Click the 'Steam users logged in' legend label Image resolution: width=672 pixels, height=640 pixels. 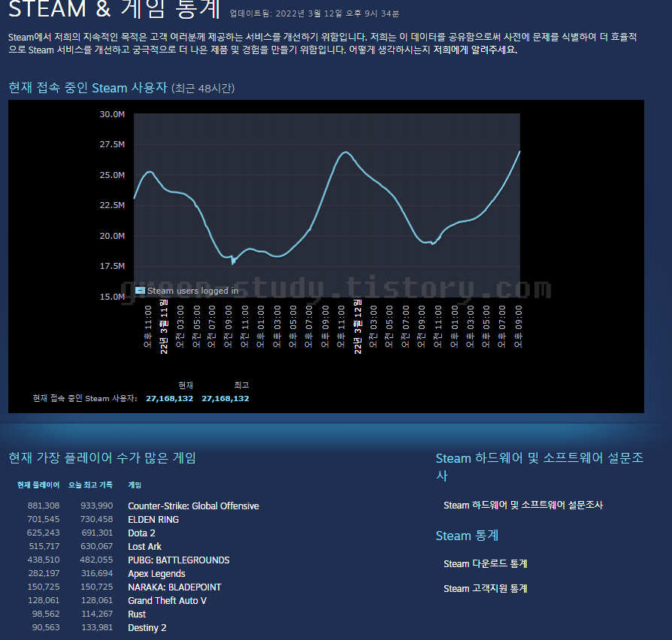[x=193, y=291]
